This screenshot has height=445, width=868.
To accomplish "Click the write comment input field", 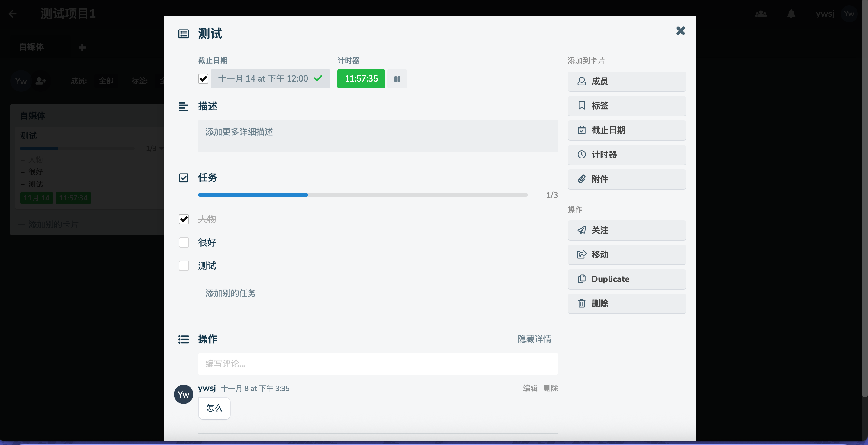I will [x=378, y=363].
